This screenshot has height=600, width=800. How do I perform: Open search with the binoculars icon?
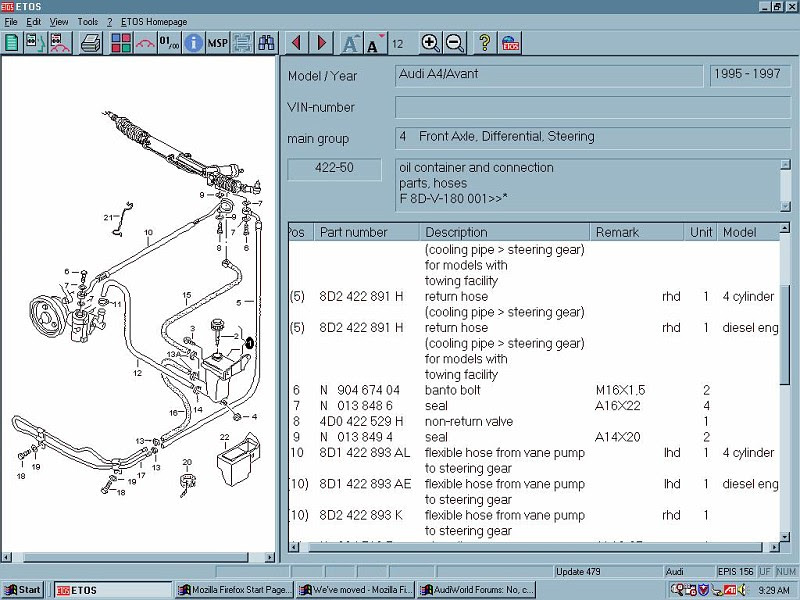(266, 43)
